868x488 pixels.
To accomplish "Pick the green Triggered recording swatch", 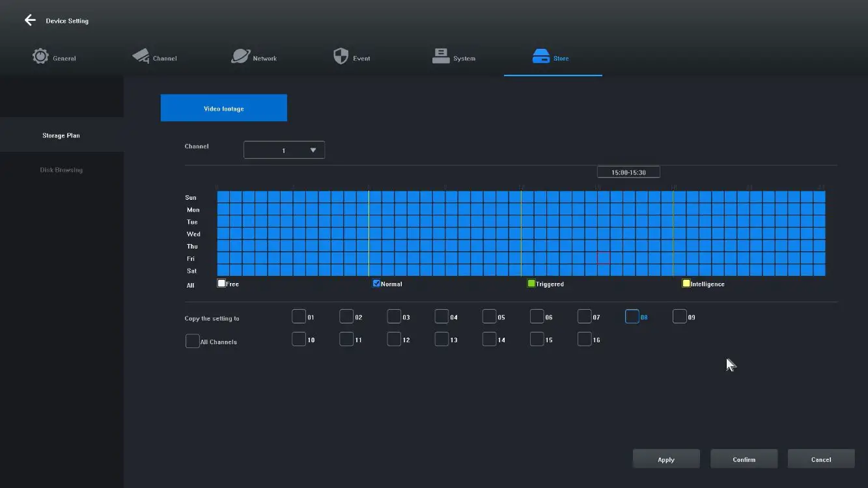I will 531,284.
